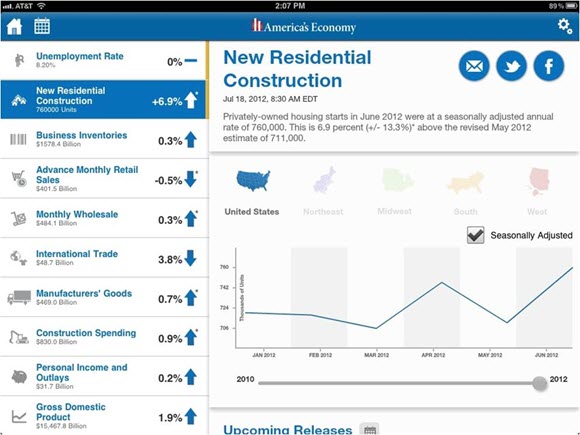
Task: Click the +6.9% change value
Action: click(x=167, y=101)
